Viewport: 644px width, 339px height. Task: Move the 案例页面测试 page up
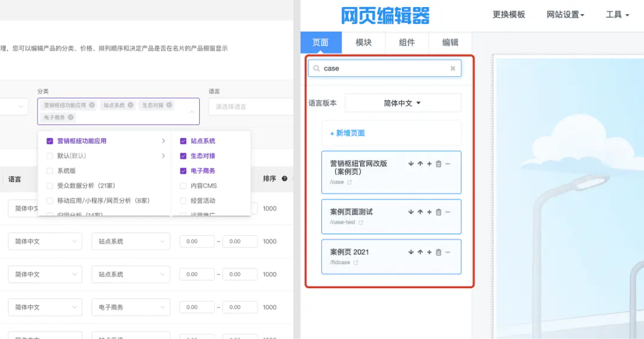[x=420, y=212]
